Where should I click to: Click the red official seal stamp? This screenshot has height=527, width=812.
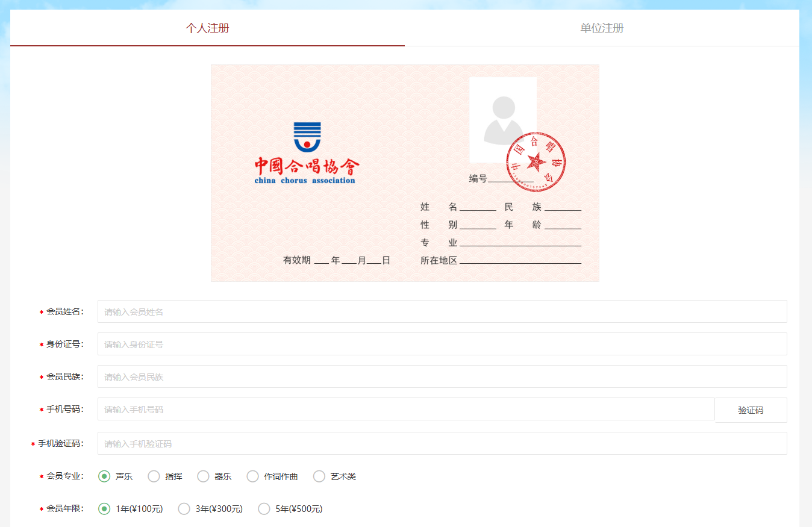click(536, 162)
